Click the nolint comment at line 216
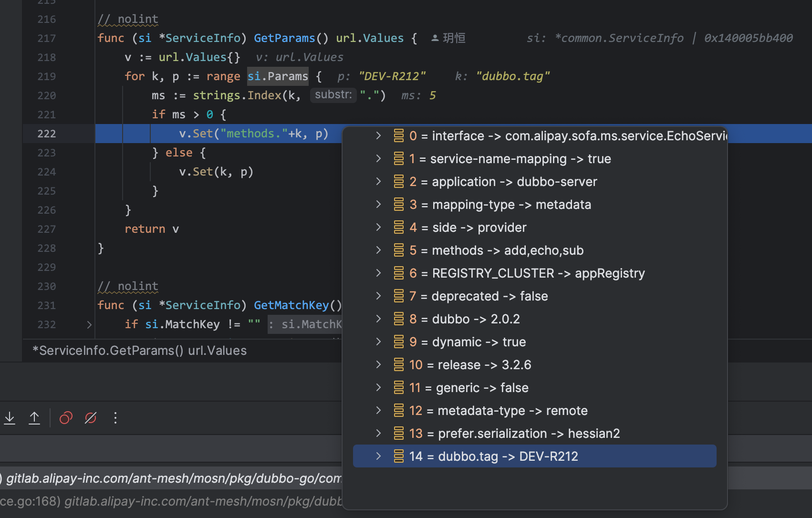Viewport: 812px width, 518px height. coord(128,19)
